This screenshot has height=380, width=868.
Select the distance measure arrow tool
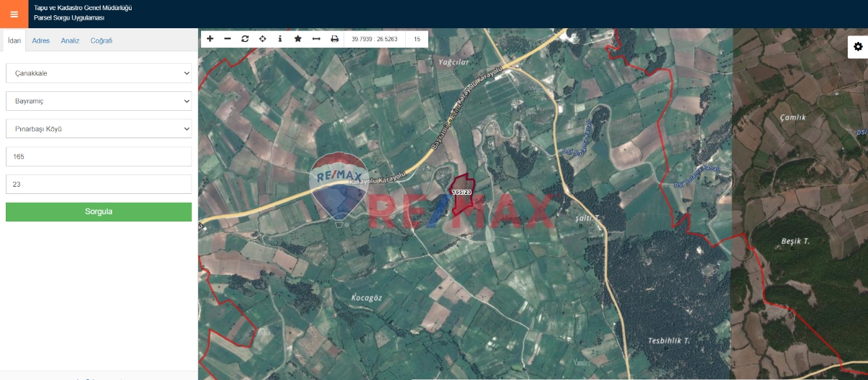316,39
